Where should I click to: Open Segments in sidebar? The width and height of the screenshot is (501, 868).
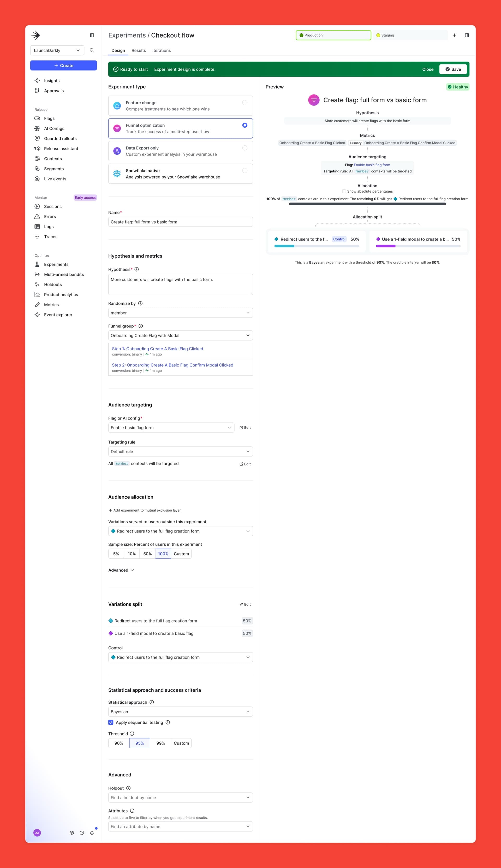[x=54, y=169]
